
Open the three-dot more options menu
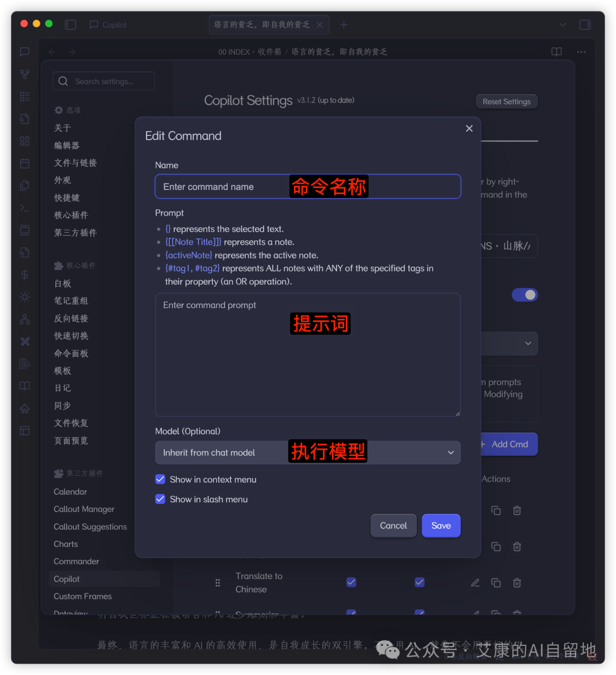pos(581,52)
